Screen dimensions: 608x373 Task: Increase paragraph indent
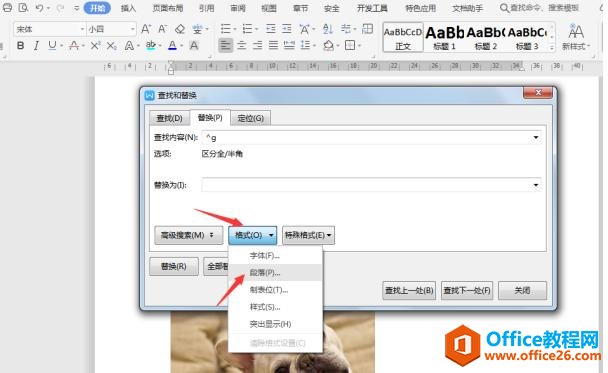pos(287,29)
